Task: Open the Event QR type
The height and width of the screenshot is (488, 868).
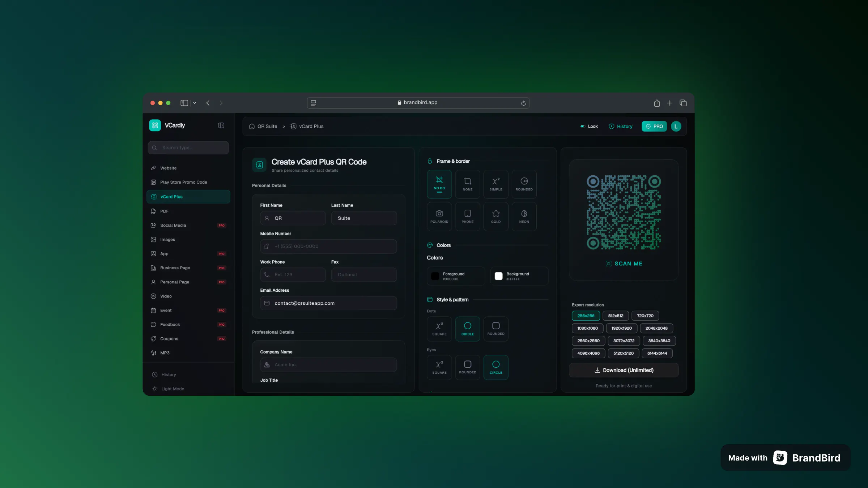Action: click(188, 311)
